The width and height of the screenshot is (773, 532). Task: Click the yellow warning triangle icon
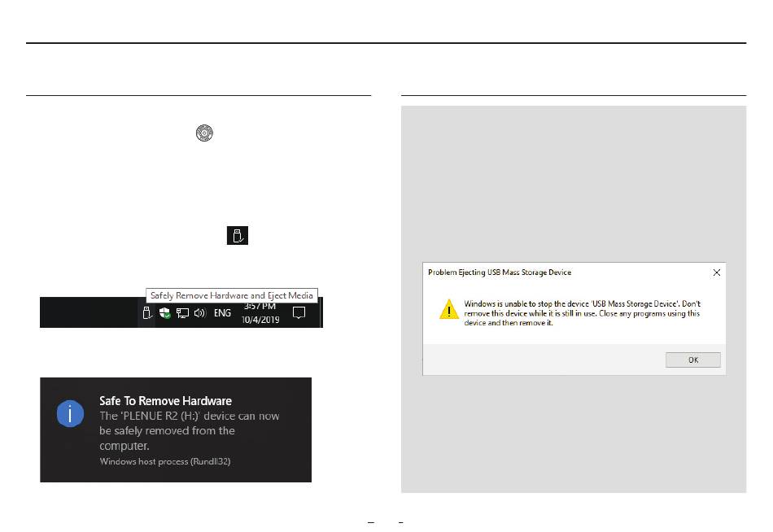tap(448, 310)
